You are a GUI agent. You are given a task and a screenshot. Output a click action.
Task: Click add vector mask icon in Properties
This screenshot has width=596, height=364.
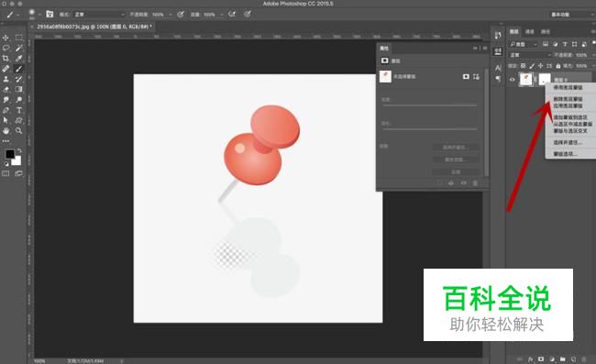[476, 77]
